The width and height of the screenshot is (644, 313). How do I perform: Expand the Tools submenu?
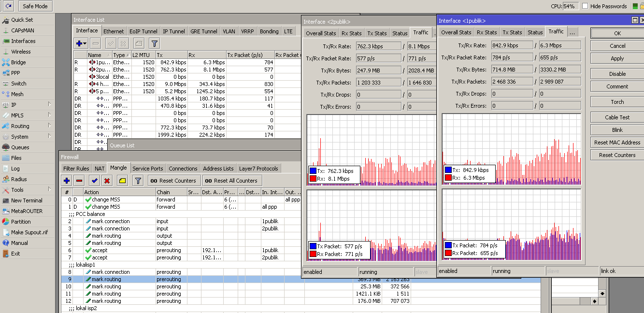point(27,190)
